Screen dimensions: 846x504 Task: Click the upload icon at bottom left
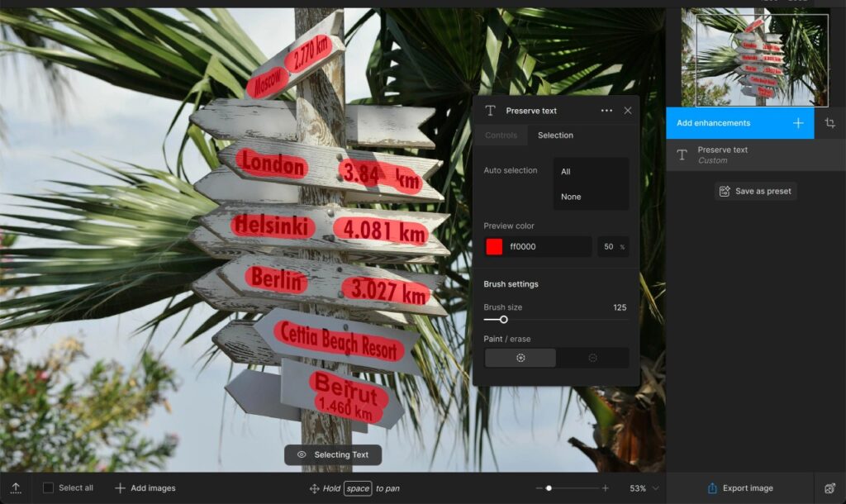tap(16, 488)
